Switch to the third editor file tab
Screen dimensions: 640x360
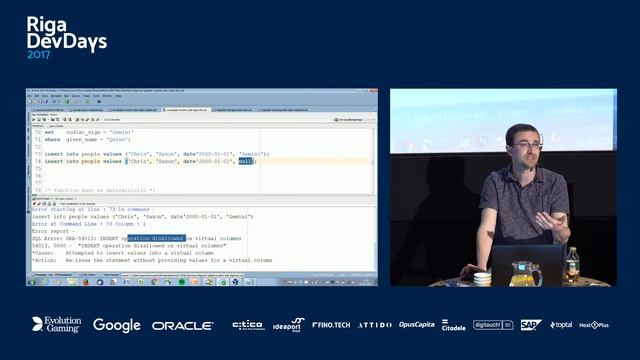coord(133,110)
